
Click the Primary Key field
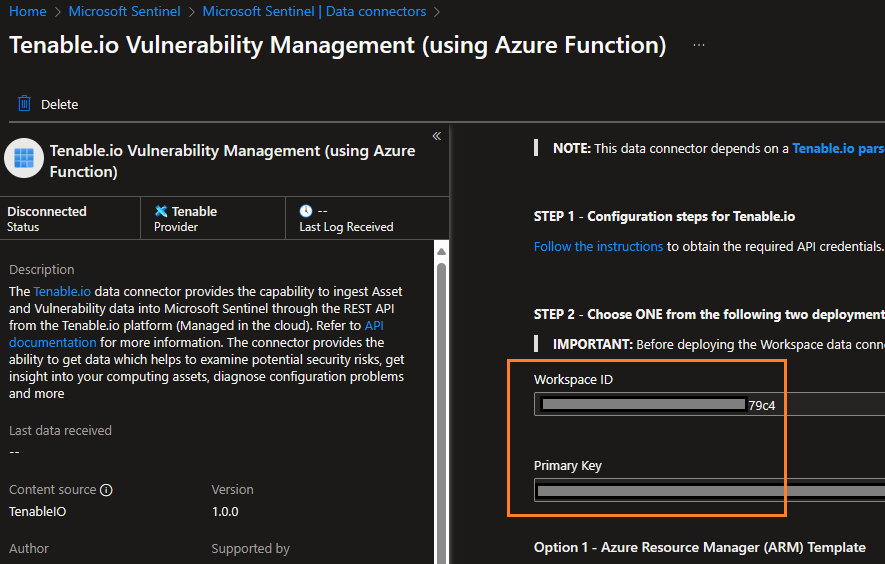click(x=709, y=490)
